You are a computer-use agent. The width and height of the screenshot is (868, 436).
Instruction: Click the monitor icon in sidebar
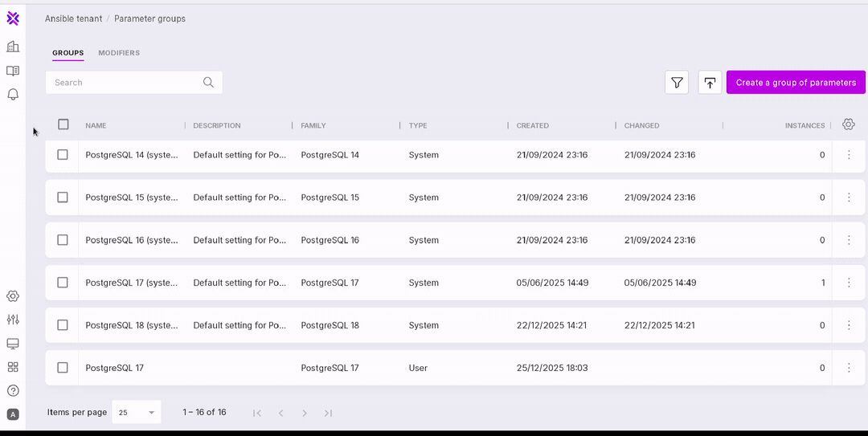point(13,344)
